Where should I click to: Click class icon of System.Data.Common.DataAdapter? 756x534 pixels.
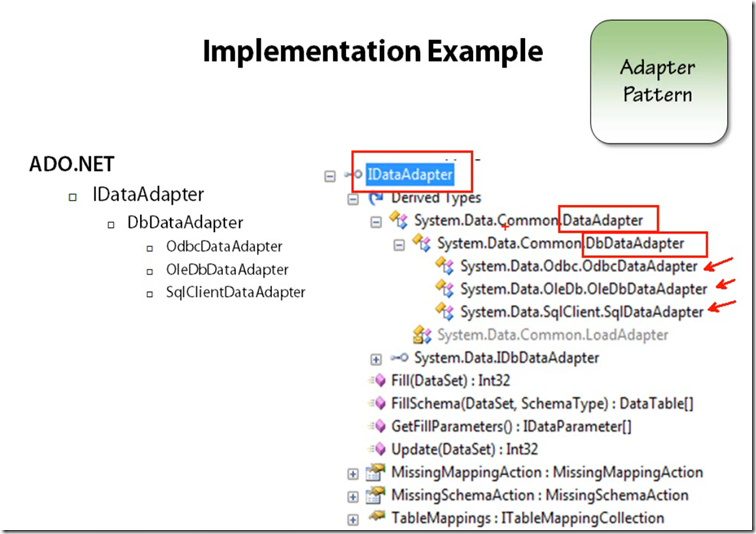pyautogui.click(x=399, y=220)
